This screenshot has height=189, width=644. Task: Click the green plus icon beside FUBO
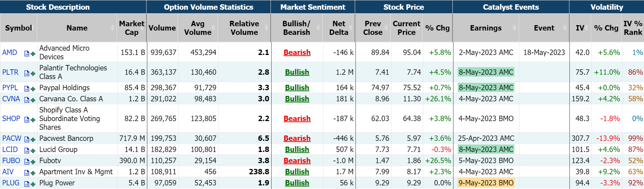[x=33, y=162]
